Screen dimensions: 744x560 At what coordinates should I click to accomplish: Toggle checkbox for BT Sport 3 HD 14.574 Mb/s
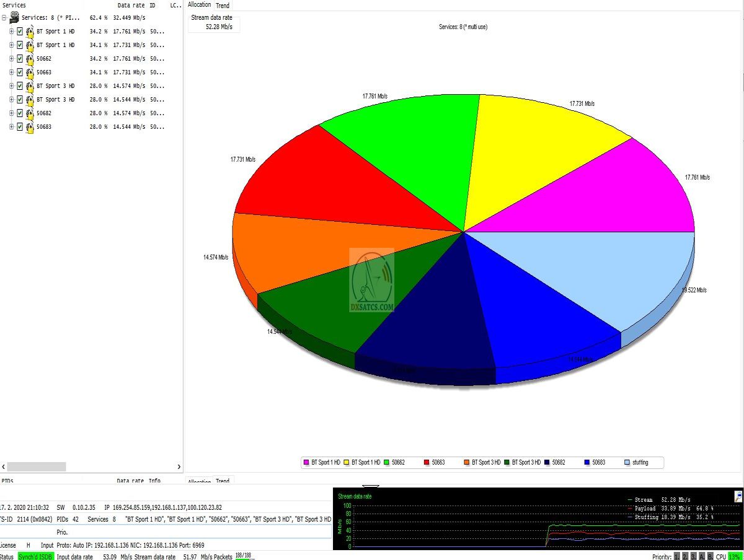click(20, 86)
